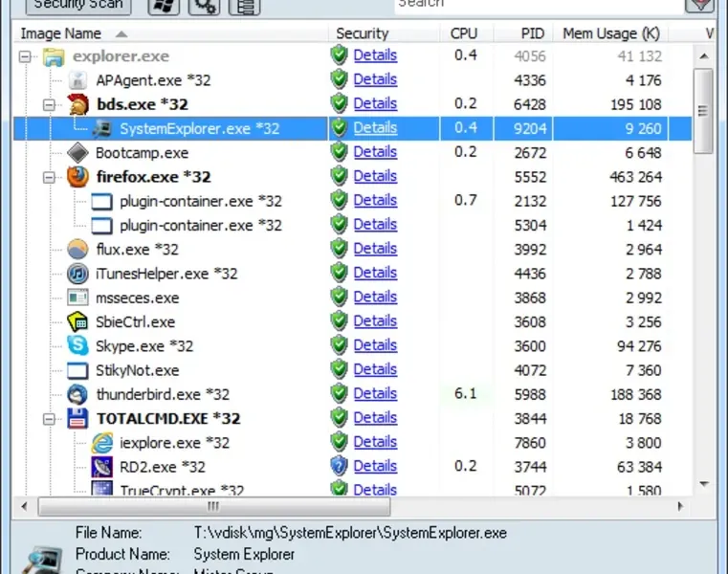Collapse the explorer.exe tree node
Image resolution: width=728 pixels, height=574 pixels.
pyautogui.click(x=25, y=56)
